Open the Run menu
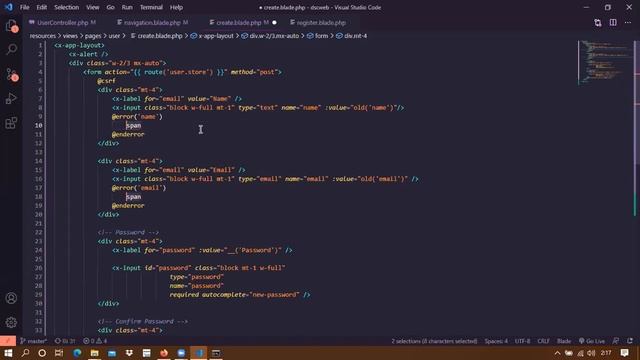The image size is (640, 360). (x=127, y=7)
